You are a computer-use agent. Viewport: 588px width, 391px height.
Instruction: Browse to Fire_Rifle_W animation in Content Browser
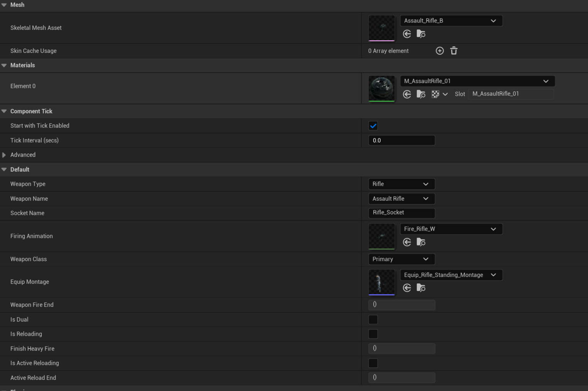(x=421, y=242)
